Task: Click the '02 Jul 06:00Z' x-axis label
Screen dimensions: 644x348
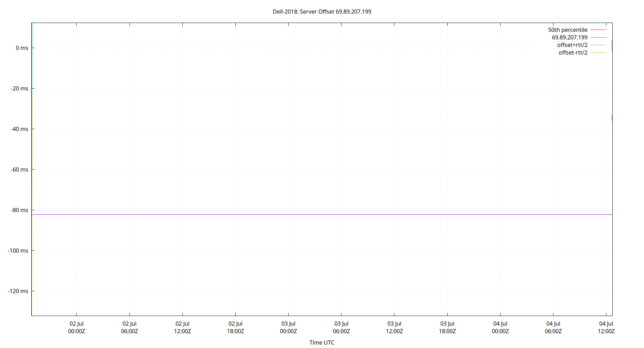Action: pos(129,327)
